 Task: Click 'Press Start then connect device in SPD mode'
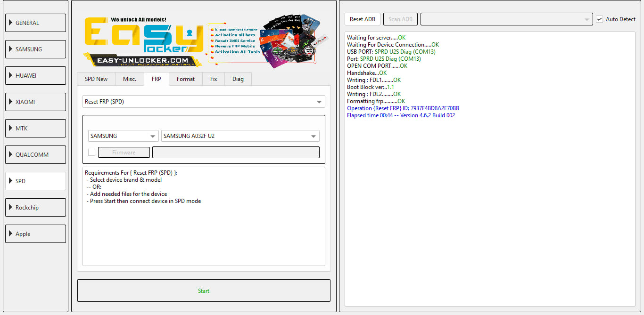click(144, 201)
